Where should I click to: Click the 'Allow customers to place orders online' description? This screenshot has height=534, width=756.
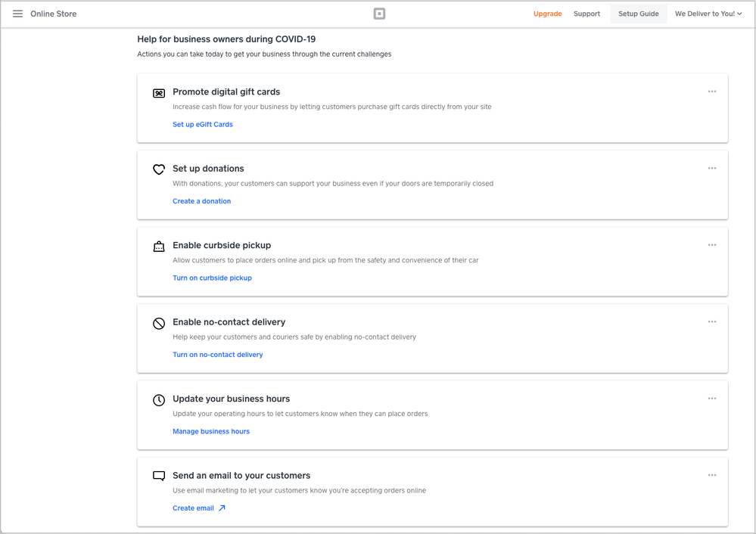click(326, 260)
